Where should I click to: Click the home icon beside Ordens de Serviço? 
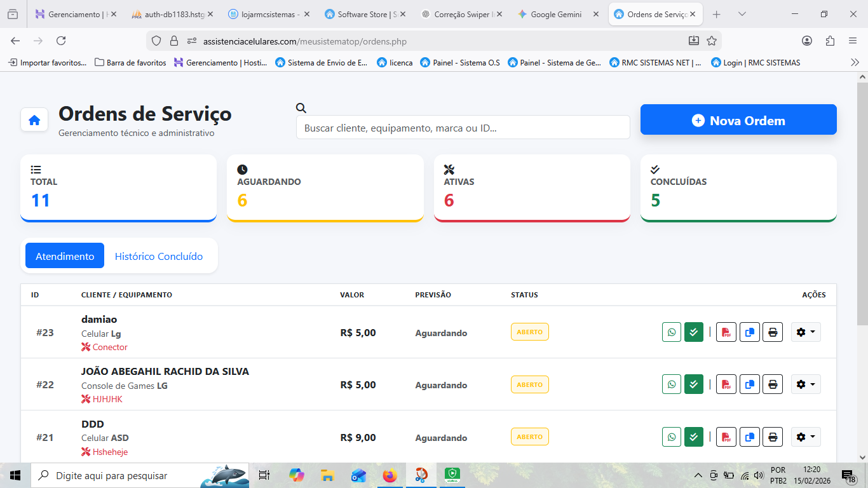point(34,120)
